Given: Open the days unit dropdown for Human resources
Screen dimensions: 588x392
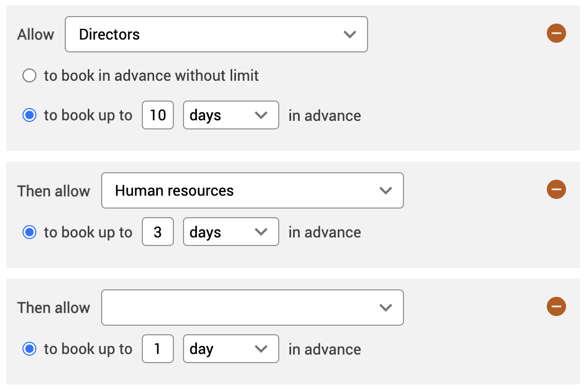Looking at the screenshot, I should pyautogui.click(x=231, y=232).
